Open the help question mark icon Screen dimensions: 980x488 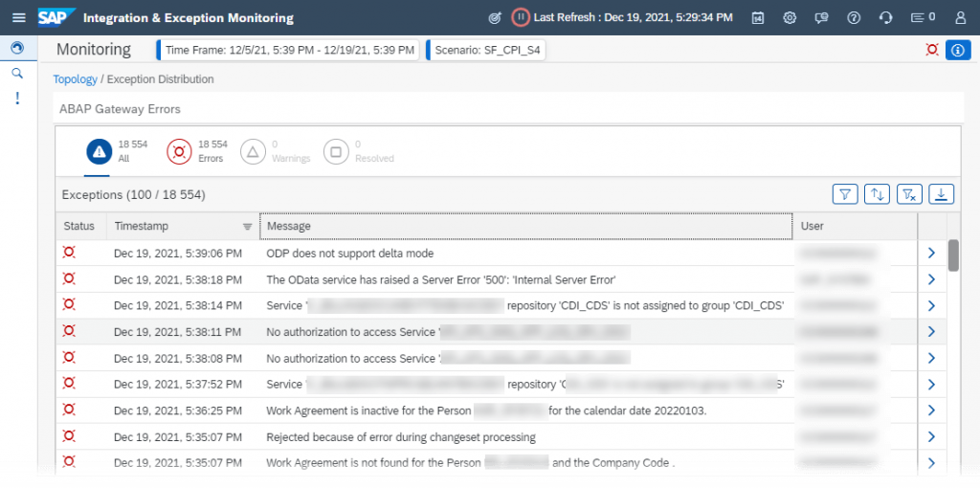tap(853, 17)
